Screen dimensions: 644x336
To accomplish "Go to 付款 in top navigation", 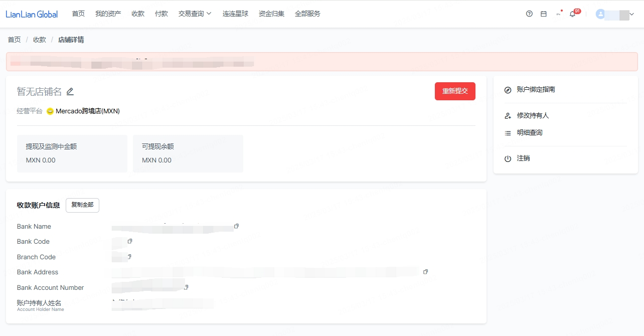I will (x=162, y=14).
